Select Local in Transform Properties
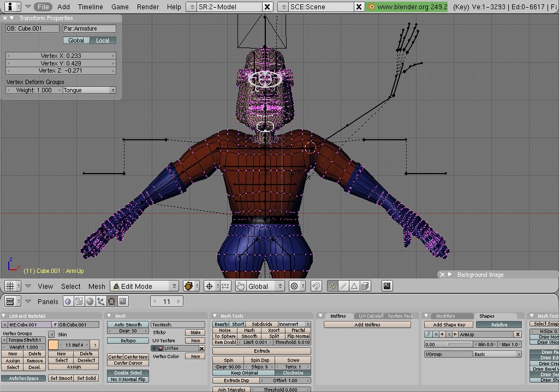Image resolution: width=559 pixels, height=392 pixels. (x=103, y=40)
